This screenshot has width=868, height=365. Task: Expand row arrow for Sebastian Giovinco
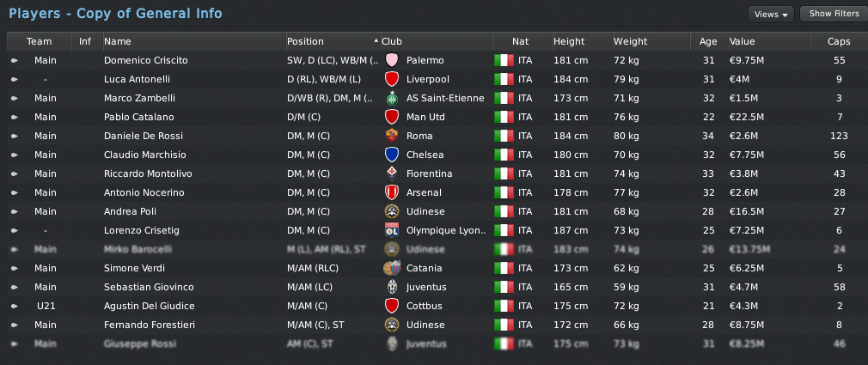pyautogui.click(x=14, y=288)
